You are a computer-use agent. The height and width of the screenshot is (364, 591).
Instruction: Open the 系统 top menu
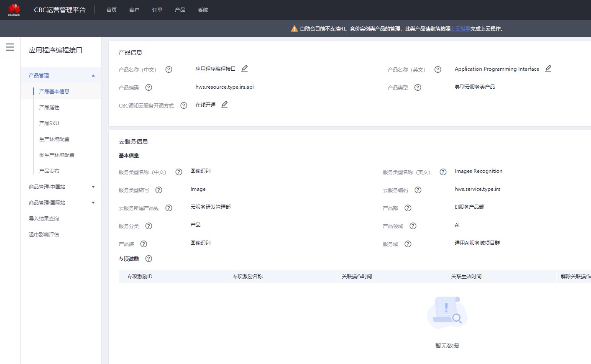point(203,10)
